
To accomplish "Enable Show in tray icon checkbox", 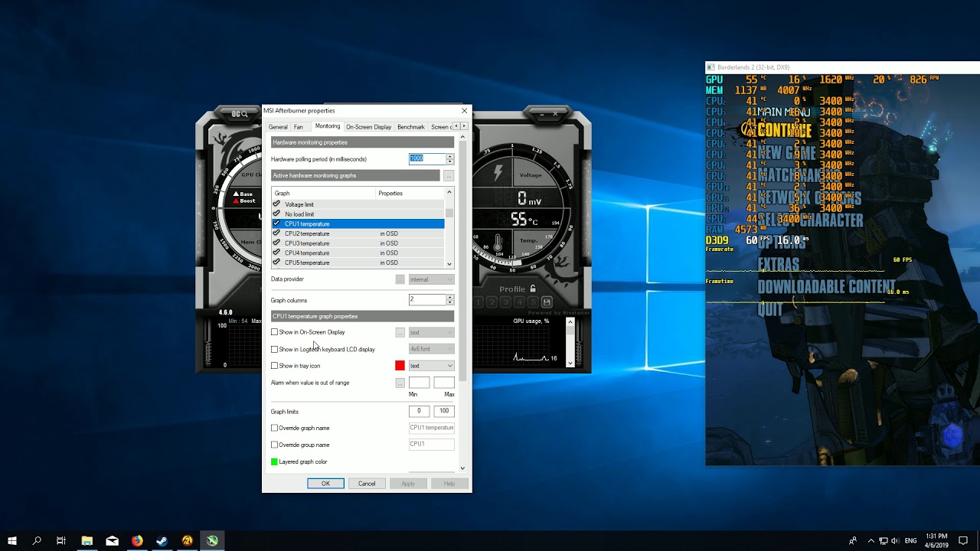I will click(x=275, y=366).
